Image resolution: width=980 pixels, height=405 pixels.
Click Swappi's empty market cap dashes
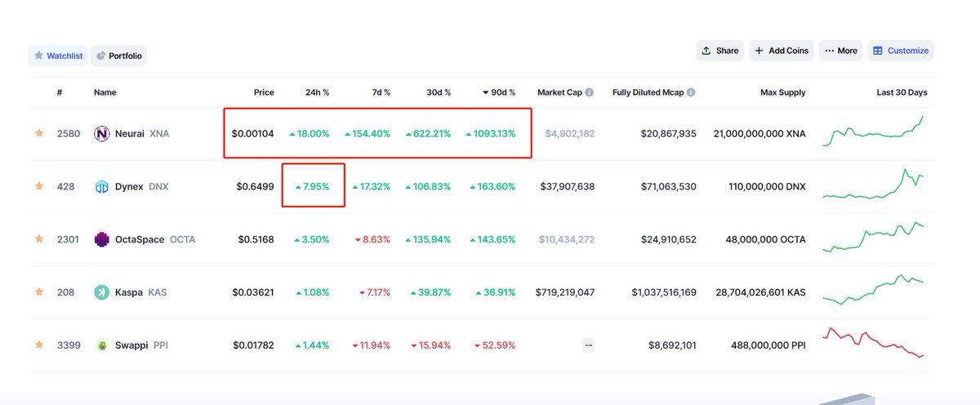tap(588, 345)
